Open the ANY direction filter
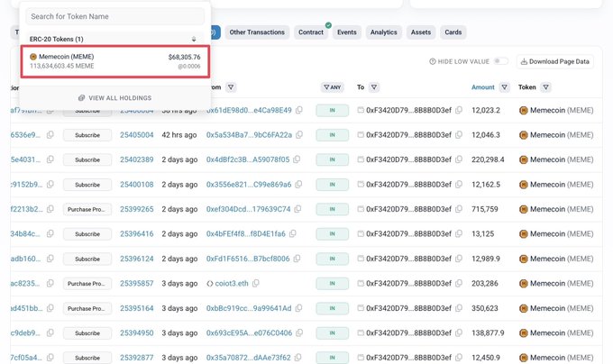 click(x=333, y=87)
